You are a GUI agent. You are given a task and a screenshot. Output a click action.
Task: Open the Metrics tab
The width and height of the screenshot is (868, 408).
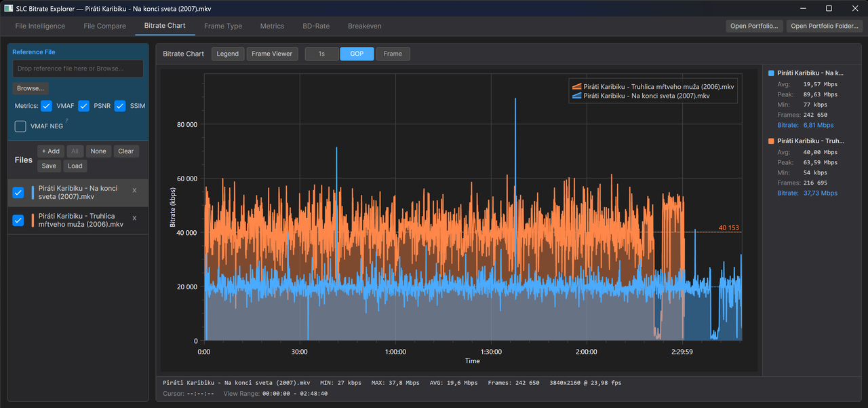click(272, 26)
